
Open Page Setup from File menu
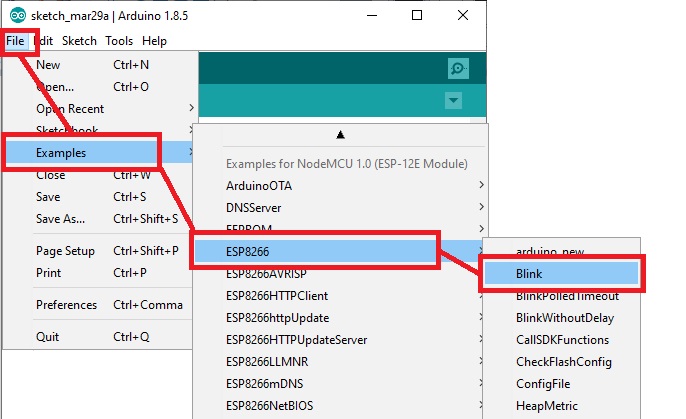click(x=98, y=251)
